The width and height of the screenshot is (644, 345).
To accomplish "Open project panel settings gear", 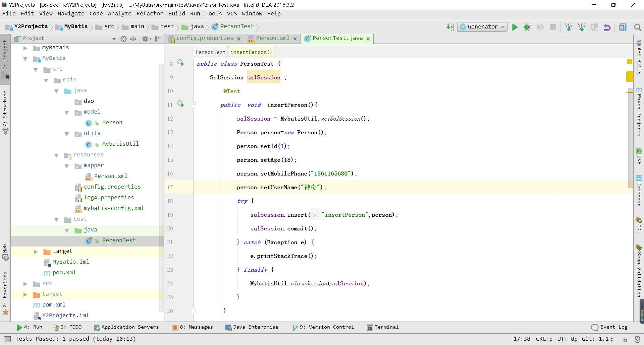I will (145, 39).
